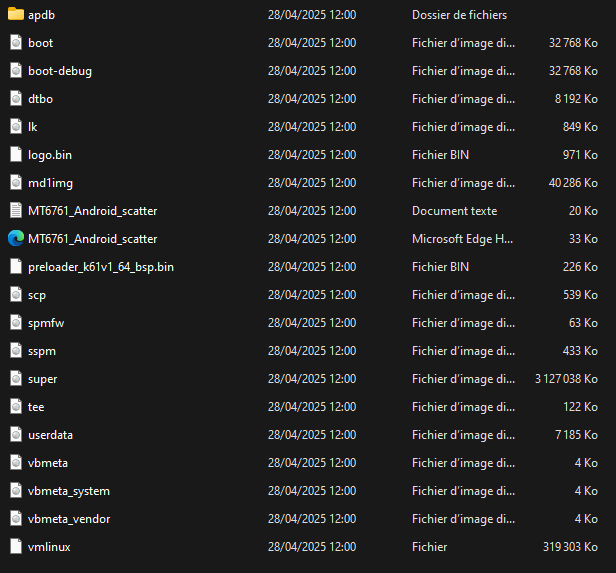Image resolution: width=616 pixels, height=573 pixels.
Task: Click the modified date in apdb row
Action: pos(312,15)
